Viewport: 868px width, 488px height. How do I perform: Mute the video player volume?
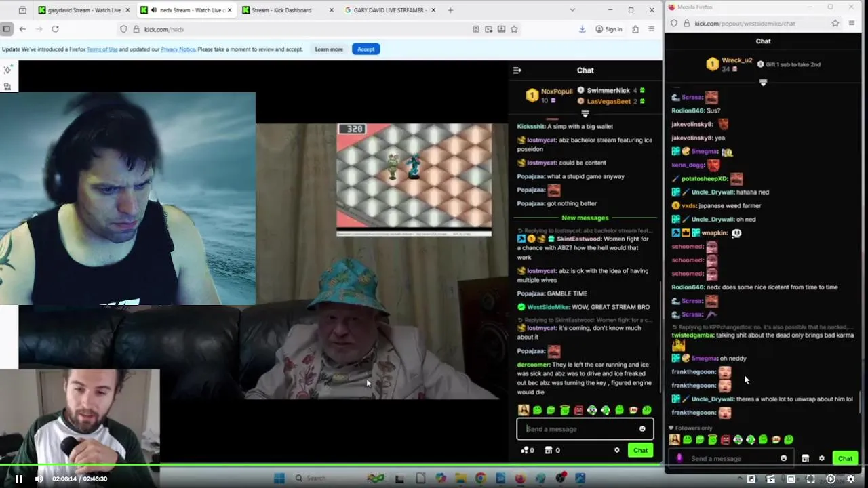(x=39, y=479)
